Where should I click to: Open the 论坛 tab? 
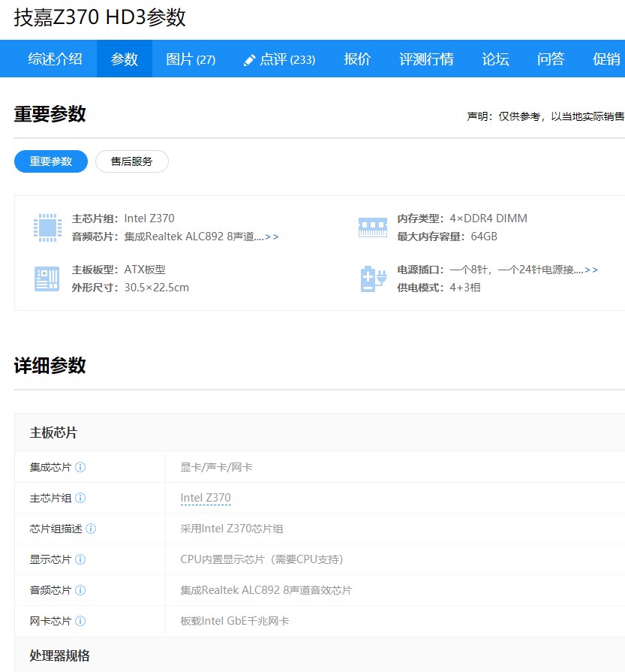(496, 59)
